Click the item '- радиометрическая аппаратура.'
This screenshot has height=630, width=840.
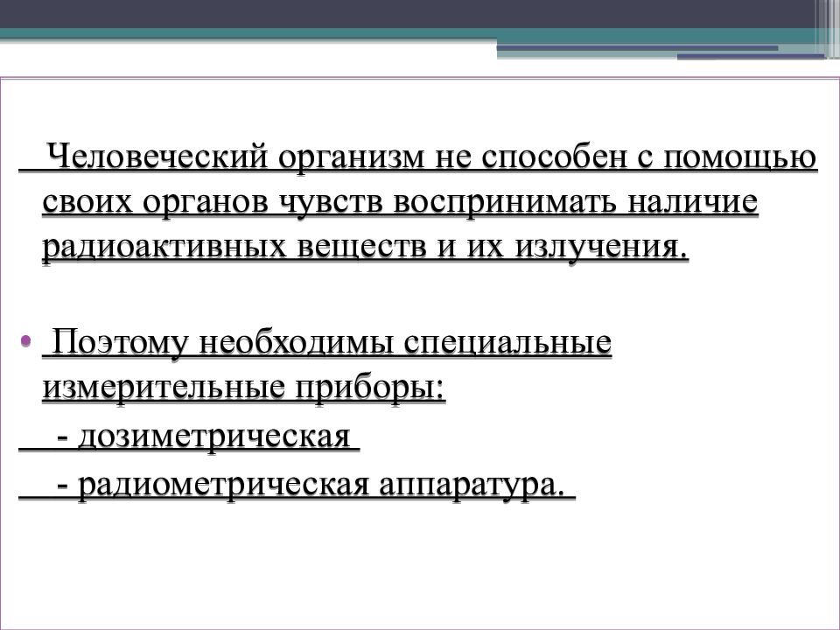[x=311, y=486]
